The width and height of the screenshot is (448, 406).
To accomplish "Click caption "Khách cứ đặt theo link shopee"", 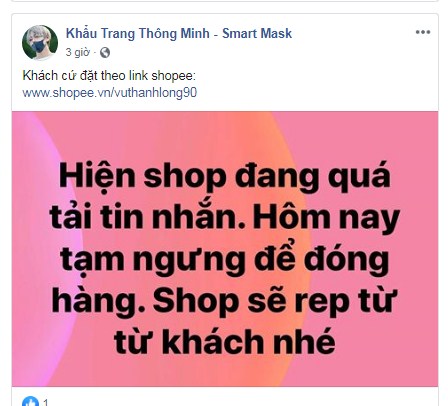I will (x=109, y=76).
